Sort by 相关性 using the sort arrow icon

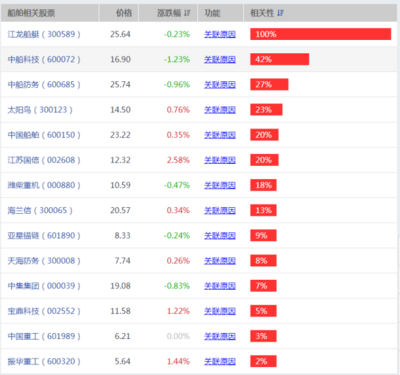pos(280,13)
